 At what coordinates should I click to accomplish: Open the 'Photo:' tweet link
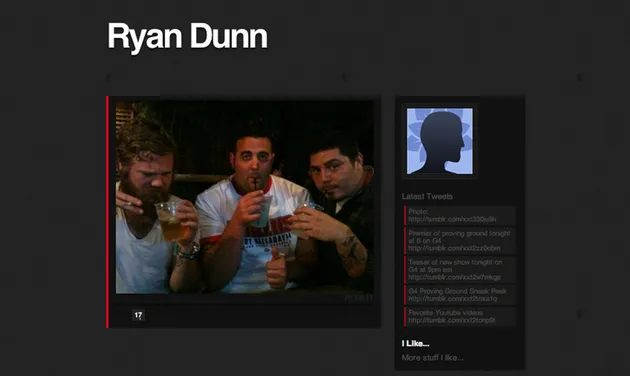tap(460, 215)
